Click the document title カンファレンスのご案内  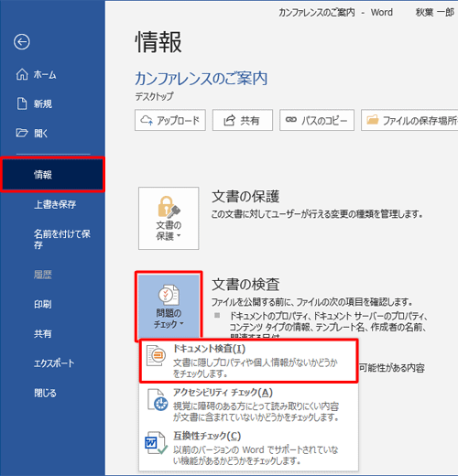click(x=201, y=79)
